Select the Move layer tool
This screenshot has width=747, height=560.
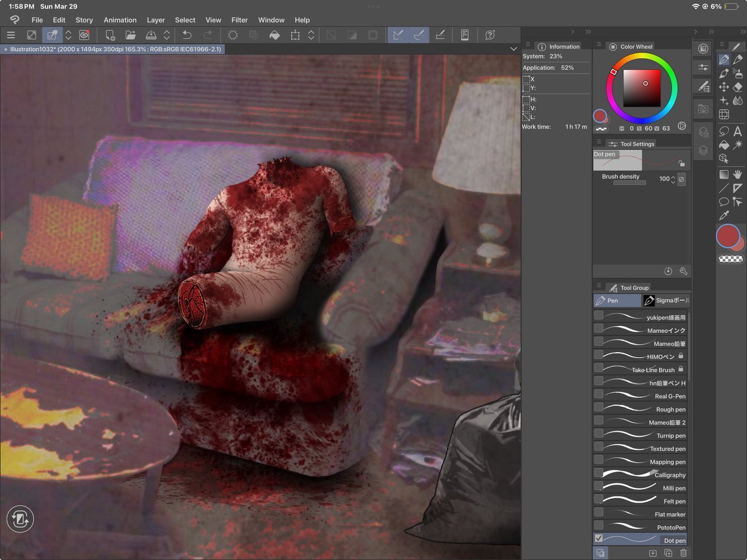[724, 87]
